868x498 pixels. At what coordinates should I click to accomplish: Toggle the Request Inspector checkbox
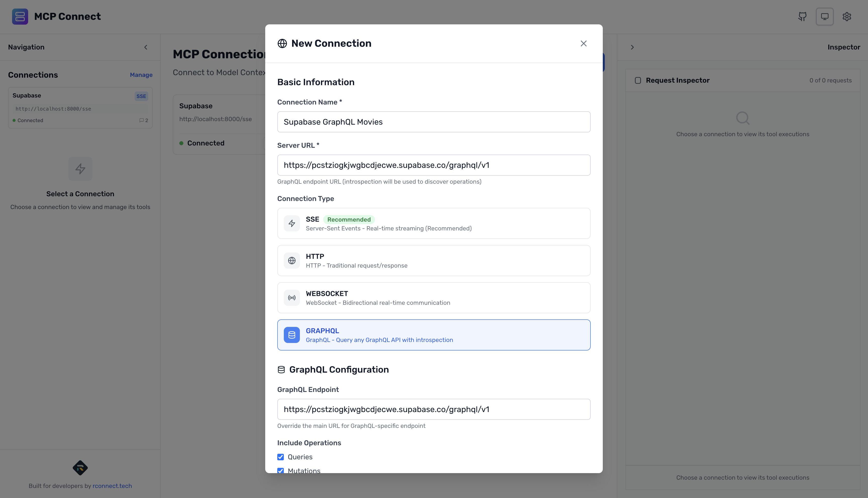tap(638, 80)
